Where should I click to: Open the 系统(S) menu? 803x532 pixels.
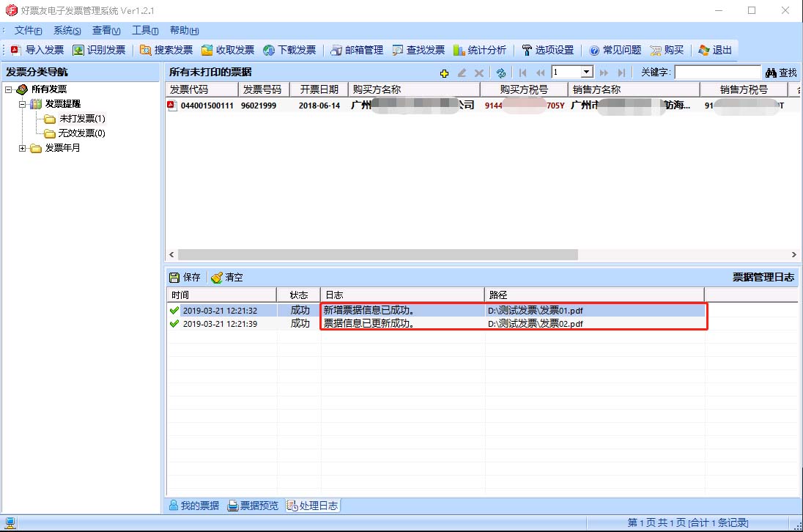[x=67, y=31]
